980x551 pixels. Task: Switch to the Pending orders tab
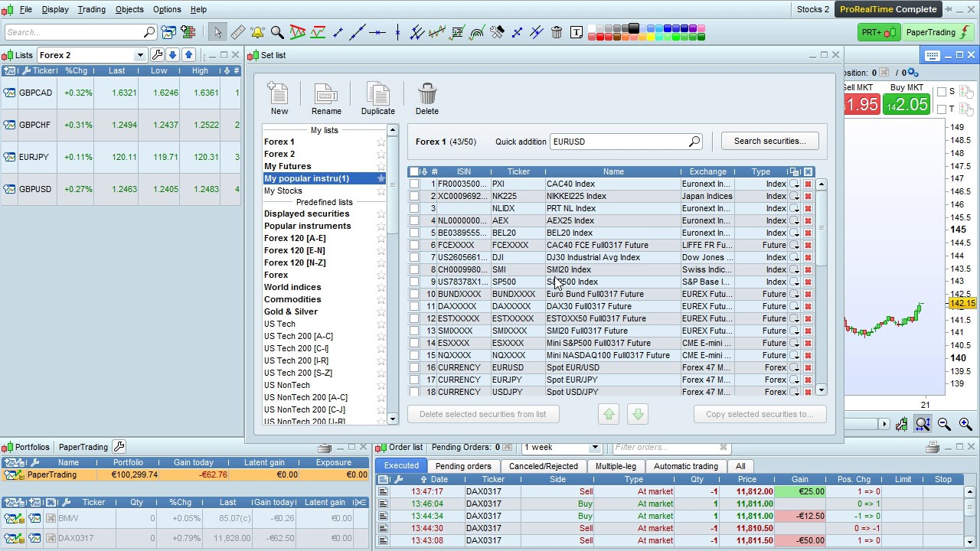pyautogui.click(x=463, y=465)
